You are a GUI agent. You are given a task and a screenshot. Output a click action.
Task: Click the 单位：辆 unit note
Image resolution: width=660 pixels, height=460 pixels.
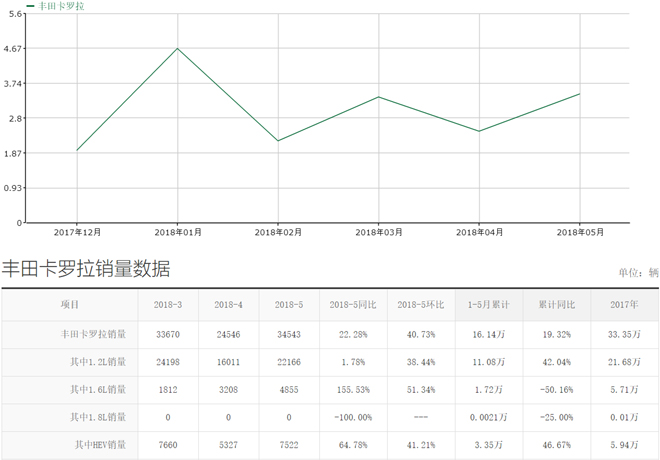pyautogui.click(x=638, y=273)
